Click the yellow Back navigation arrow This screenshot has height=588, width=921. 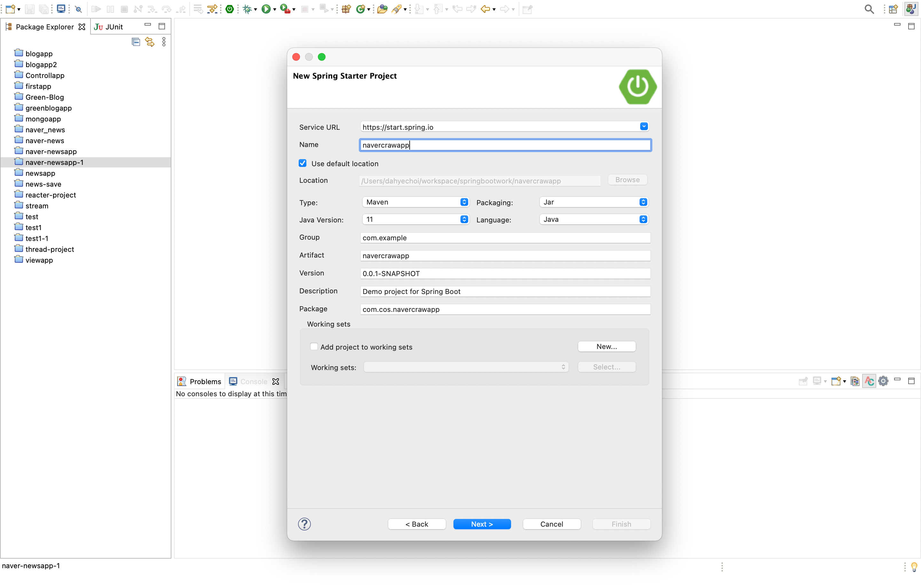pos(485,9)
